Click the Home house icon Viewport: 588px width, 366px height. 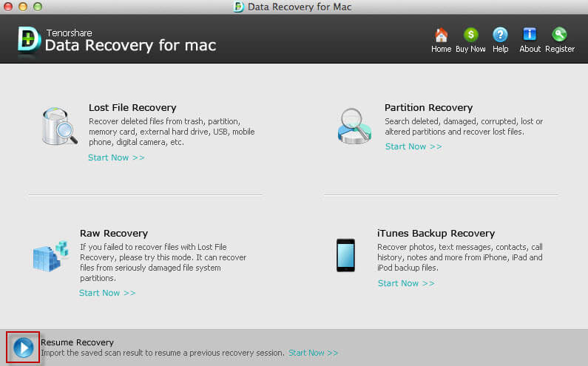pos(441,35)
